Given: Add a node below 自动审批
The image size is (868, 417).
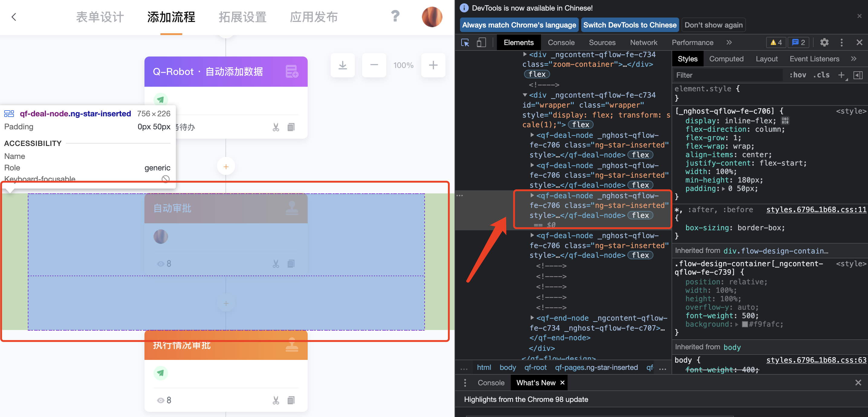Looking at the screenshot, I should pyautogui.click(x=226, y=303).
